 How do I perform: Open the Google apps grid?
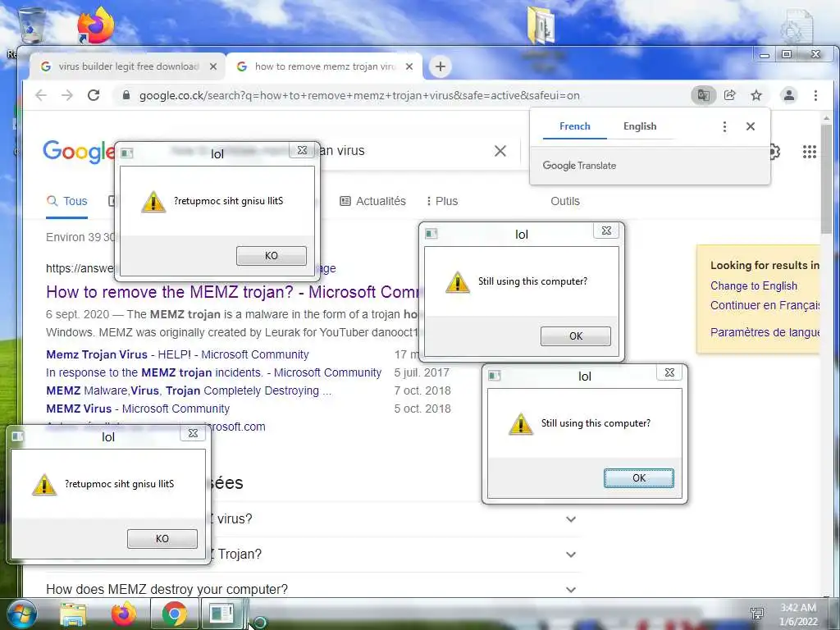pyautogui.click(x=810, y=152)
